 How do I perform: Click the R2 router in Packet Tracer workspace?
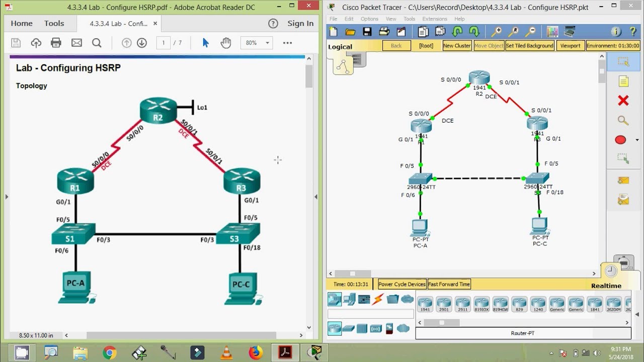(x=479, y=78)
